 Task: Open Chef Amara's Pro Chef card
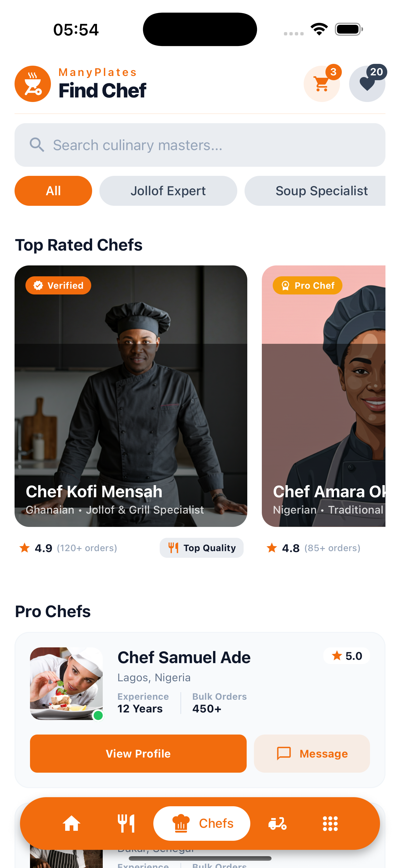pos(324,396)
